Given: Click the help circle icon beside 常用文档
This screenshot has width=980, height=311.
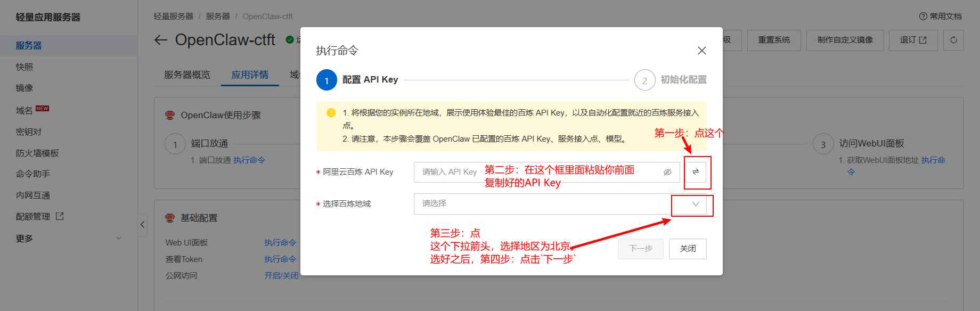Looking at the screenshot, I should [923, 17].
